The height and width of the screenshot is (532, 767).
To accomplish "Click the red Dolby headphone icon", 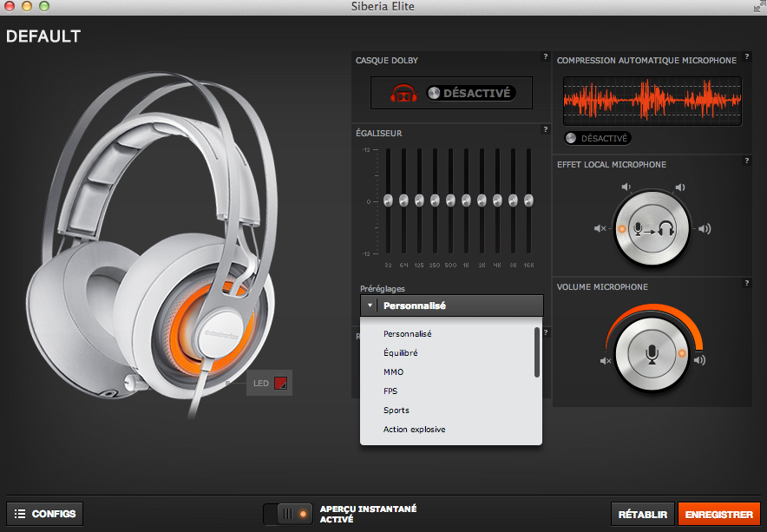I will pyautogui.click(x=402, y=93).
